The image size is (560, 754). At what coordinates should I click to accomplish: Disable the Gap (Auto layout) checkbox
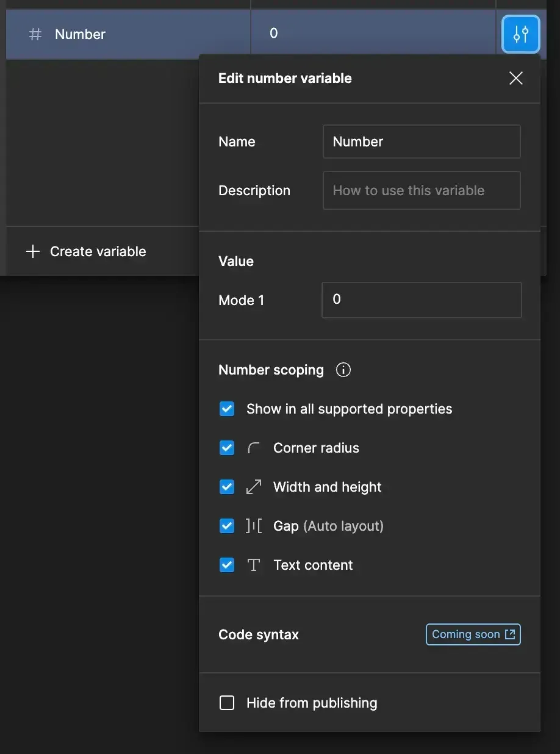pos(227,526)
